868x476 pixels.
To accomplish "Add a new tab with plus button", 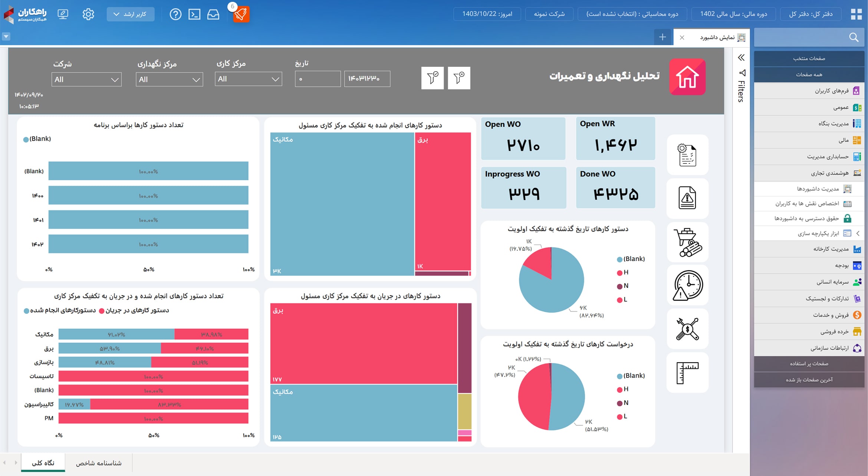I will [662, 37].
